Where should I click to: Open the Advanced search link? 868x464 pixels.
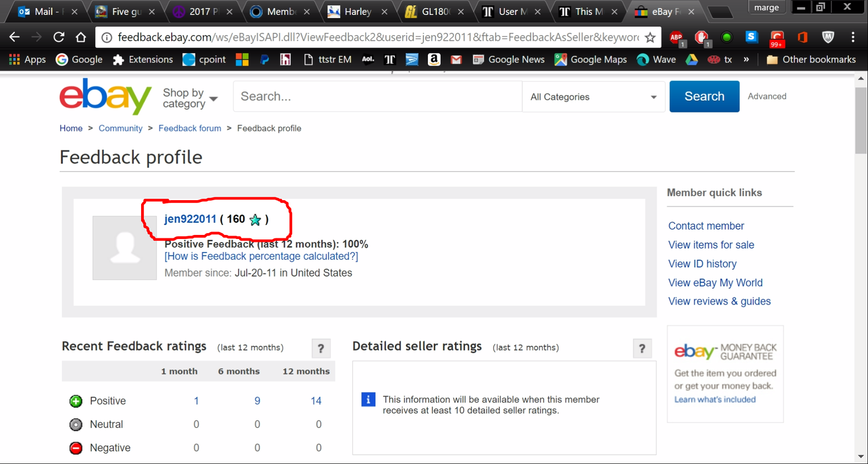tap(767, 96)
